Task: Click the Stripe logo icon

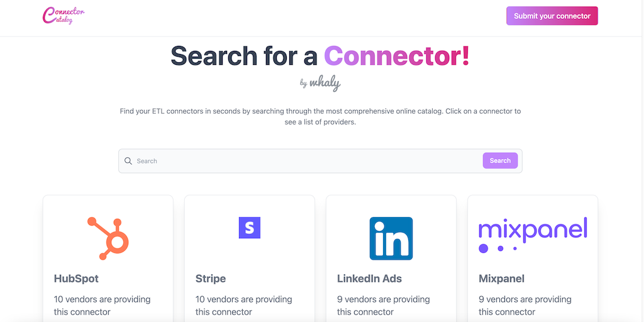Action: pos(250,228)
